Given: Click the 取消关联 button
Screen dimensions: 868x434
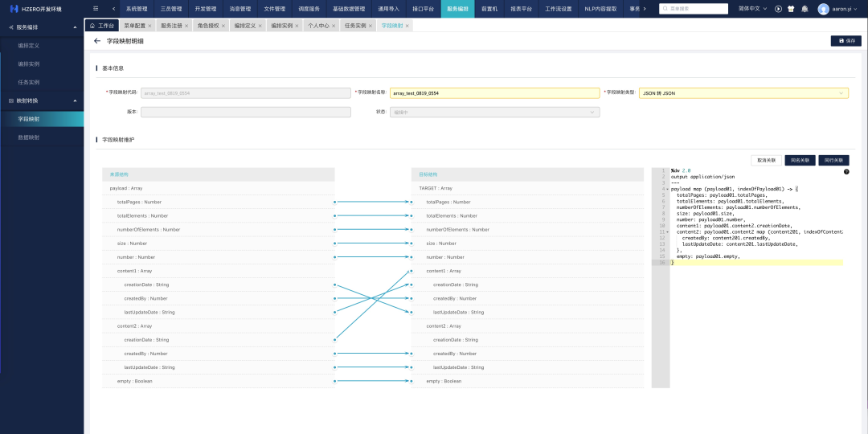Looking at the screenshot, I should click(765, 160).
